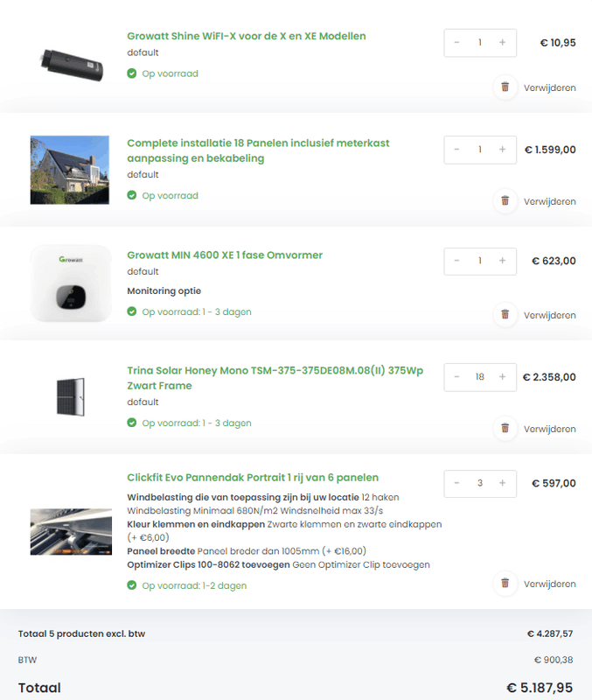Click the quantity field for Clickfit Evo Pannendak

point(479,483)
